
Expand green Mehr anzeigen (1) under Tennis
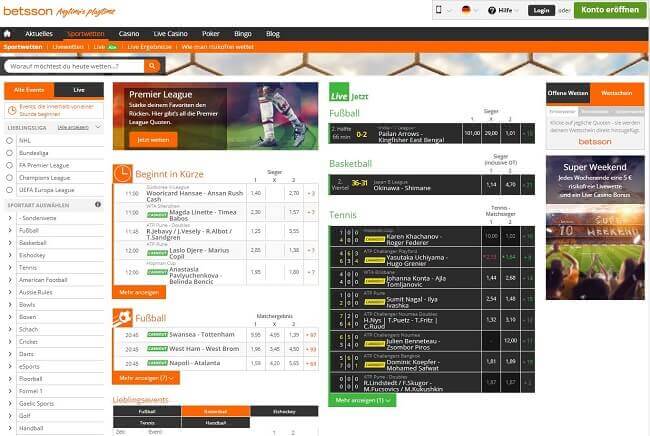tap(362, 400)
